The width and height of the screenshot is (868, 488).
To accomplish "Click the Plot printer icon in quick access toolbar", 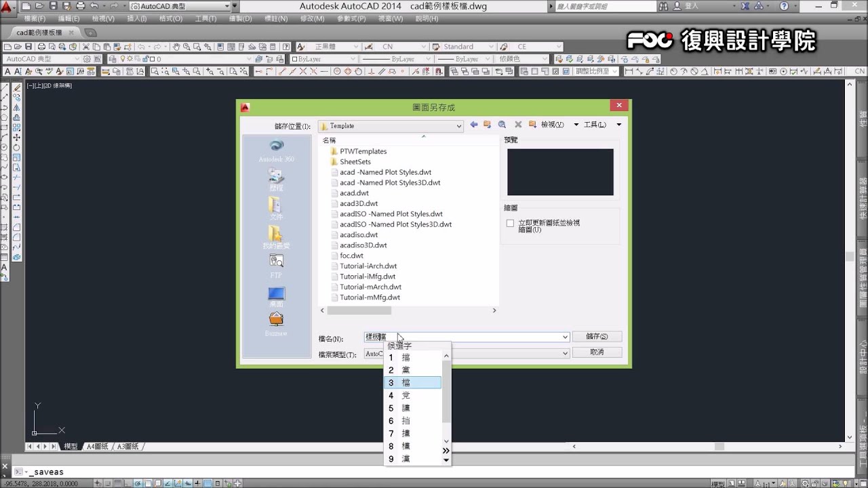I will [x=81, y=6].
